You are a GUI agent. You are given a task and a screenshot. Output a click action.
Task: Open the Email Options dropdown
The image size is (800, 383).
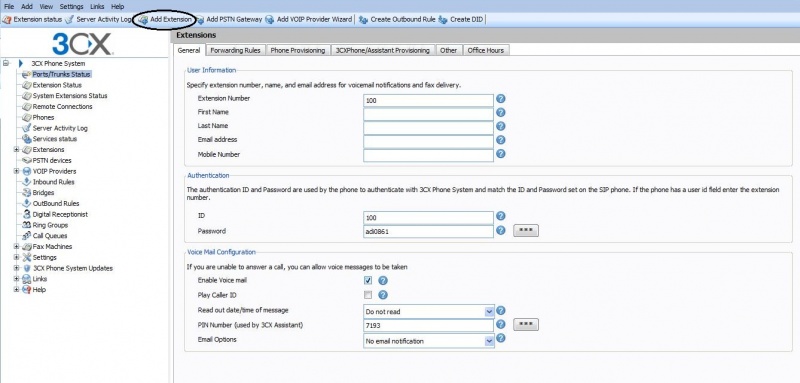click(489, 341)
